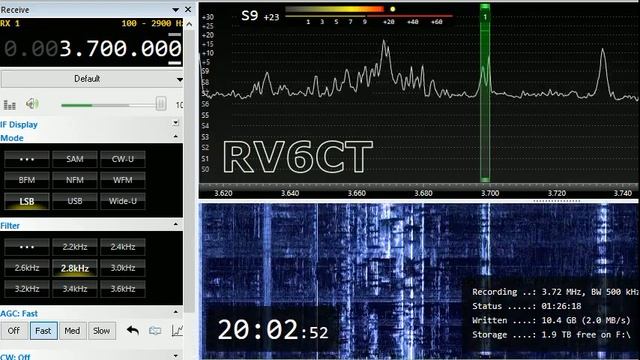Collapse the Mode section
The height and width of the screenshot is (360, 640).
click(176, 136)
